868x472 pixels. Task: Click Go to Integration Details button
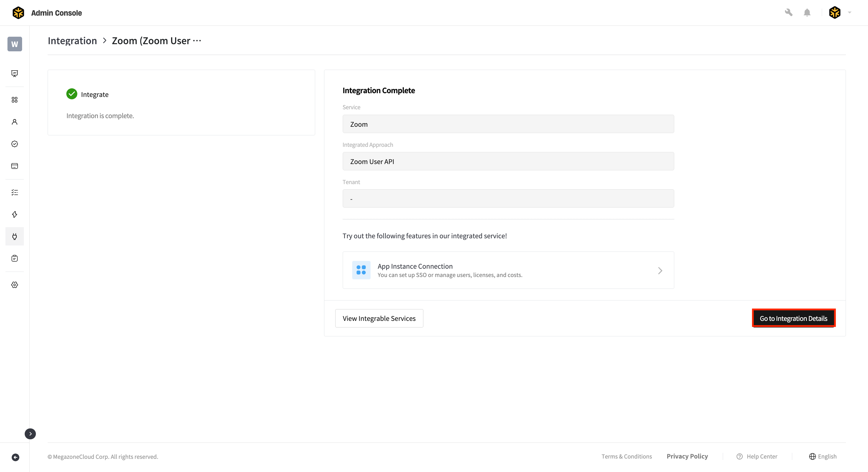tap(794, 318)
